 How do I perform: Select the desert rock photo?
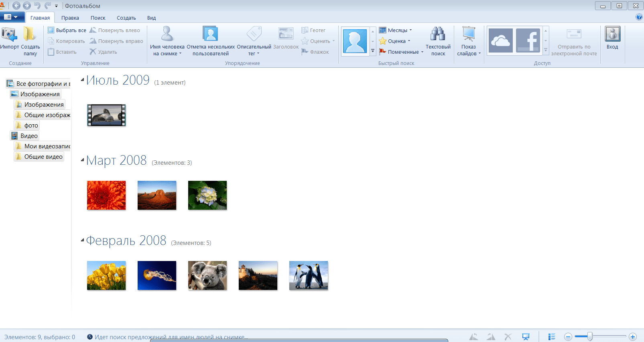[x=157, y=195]
